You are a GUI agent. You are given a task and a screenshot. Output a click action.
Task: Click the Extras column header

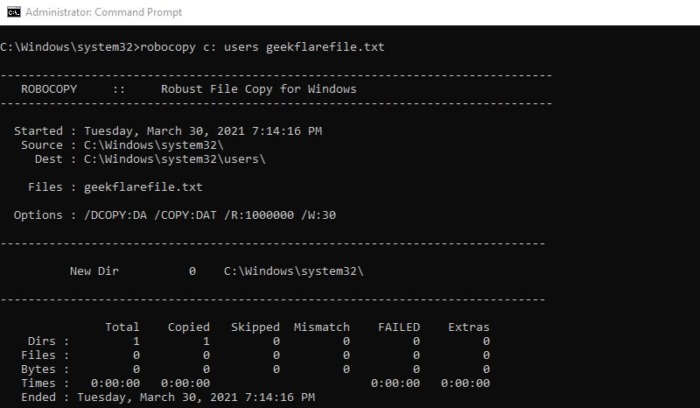468,327
